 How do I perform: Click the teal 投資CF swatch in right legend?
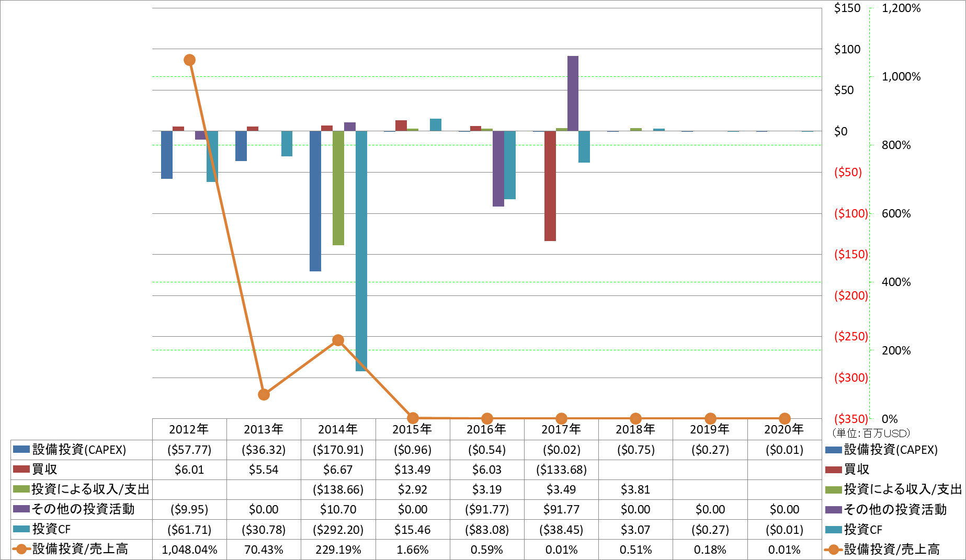(x=833, y=530)
